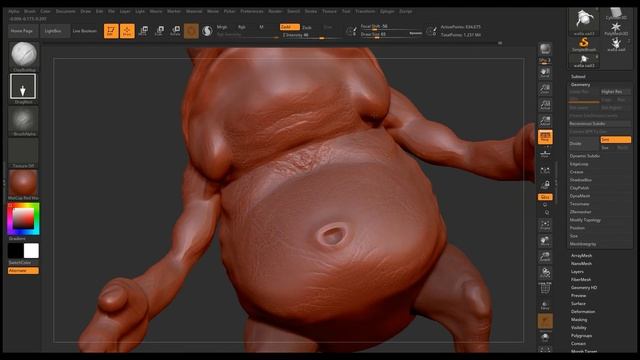Select the PolyMesh3D star tool

click(x=616, y=29)
